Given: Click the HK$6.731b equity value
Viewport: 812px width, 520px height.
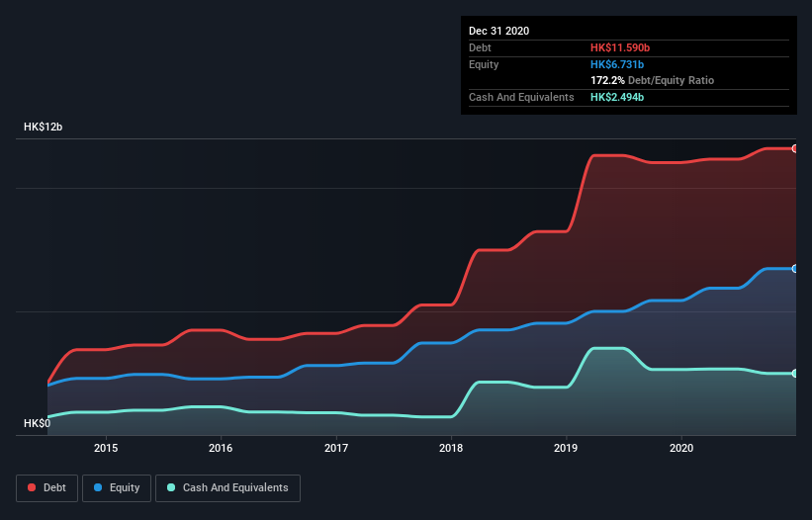Looking at the screenshot, I should [x=617, y=64].
